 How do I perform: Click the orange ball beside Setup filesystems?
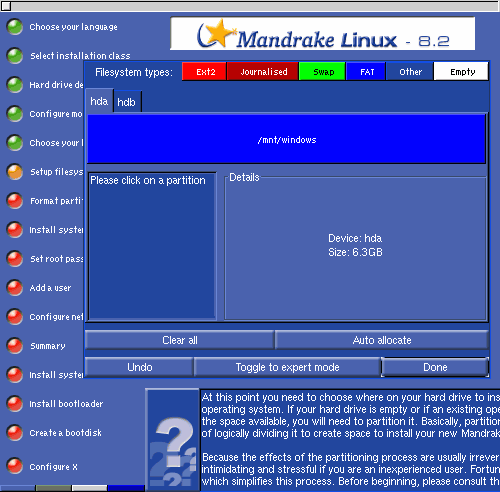pyautogui.click(x=15, y=172)
